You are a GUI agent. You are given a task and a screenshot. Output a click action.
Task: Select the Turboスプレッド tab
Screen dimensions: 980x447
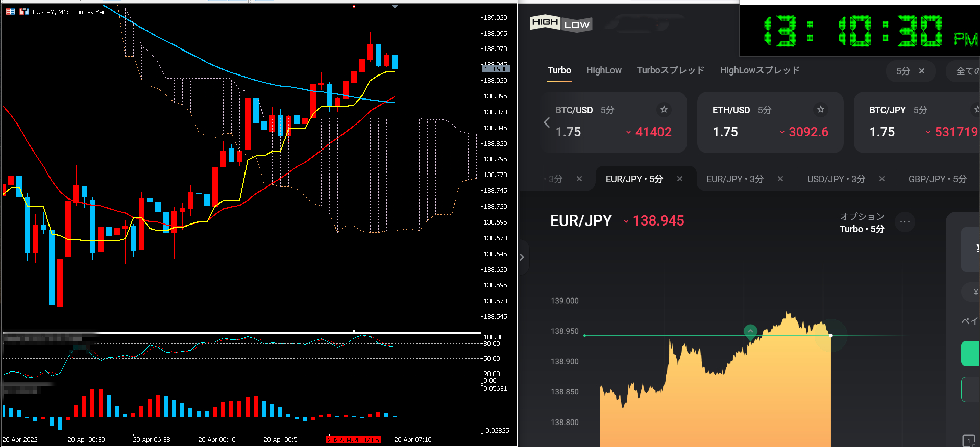[670, 70]
